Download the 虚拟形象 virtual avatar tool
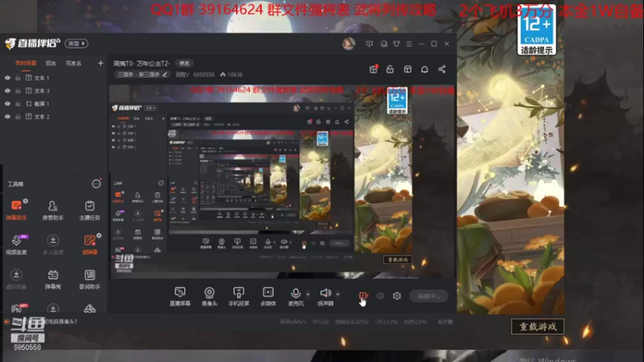Image resolution: width=644 pixels, height=362 pixels. coord(16,278)
